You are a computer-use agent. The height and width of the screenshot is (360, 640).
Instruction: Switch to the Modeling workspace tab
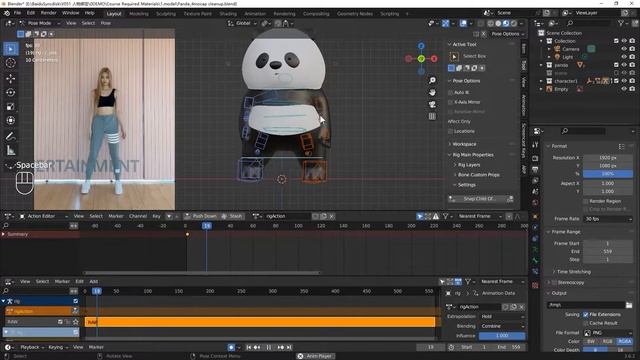[x=139, y=14]
